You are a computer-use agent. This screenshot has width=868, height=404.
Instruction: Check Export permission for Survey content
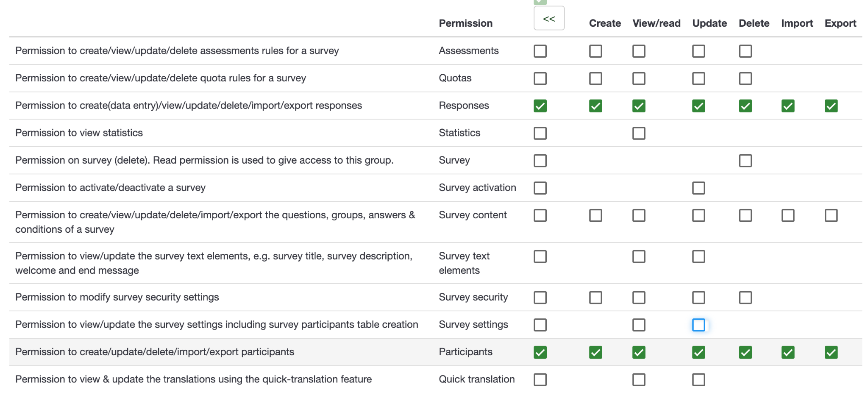(x=831, y=215)
